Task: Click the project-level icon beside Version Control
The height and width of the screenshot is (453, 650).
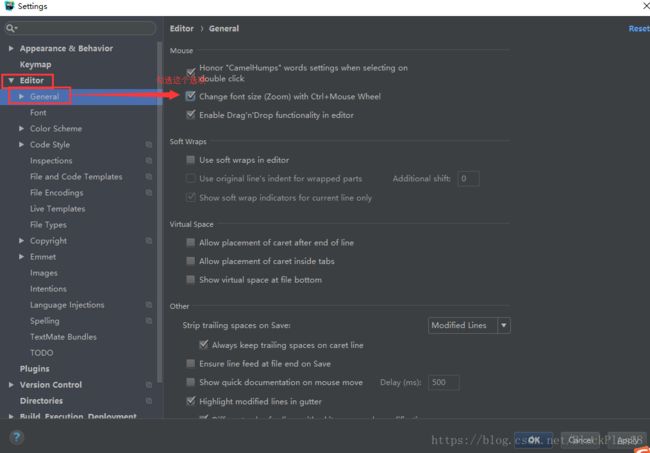Action: pyautogui.click(x=149, y=385)
